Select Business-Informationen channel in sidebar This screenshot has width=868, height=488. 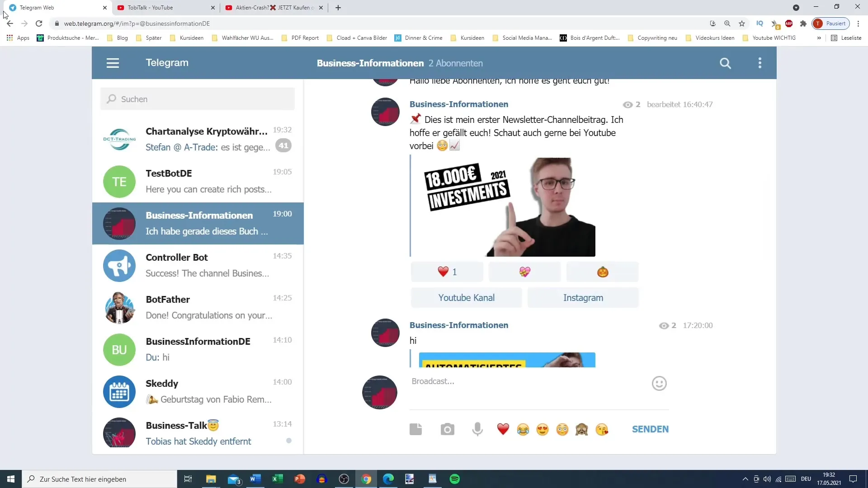point(198,223)
